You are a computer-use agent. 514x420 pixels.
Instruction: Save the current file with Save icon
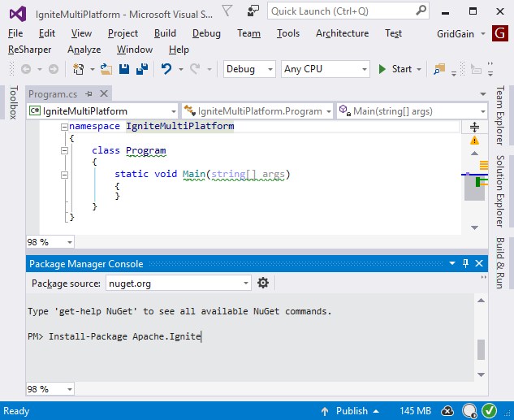(x=124, y=69)
